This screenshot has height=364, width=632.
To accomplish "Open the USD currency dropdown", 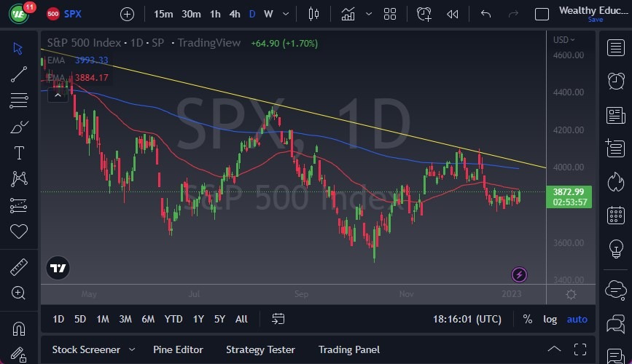I will (x=563, y=40).
